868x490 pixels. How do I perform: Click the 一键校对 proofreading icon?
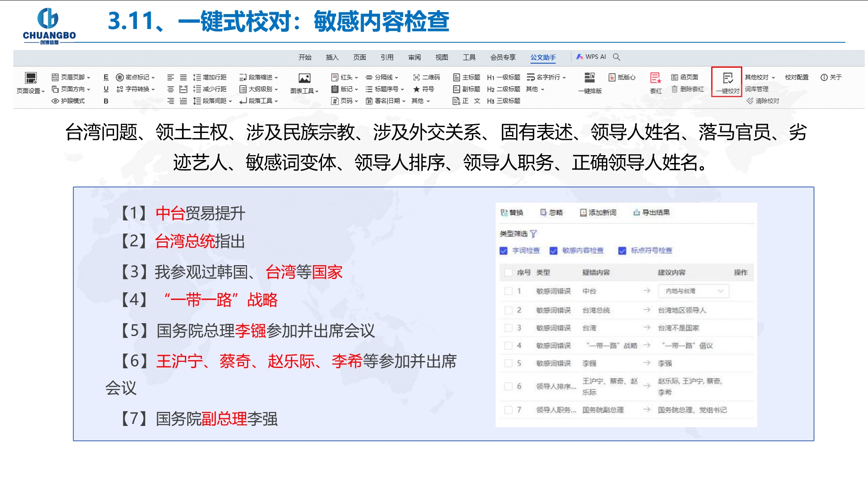pos(728,78)
